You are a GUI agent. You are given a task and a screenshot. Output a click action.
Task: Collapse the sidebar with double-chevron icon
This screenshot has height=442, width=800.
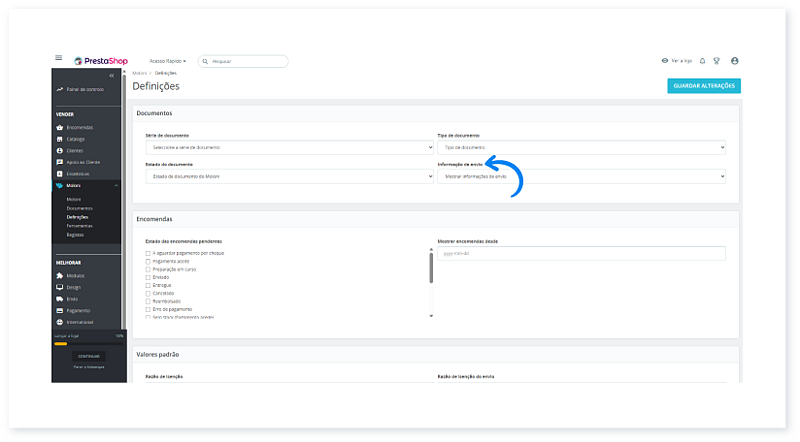coord(112,76)
